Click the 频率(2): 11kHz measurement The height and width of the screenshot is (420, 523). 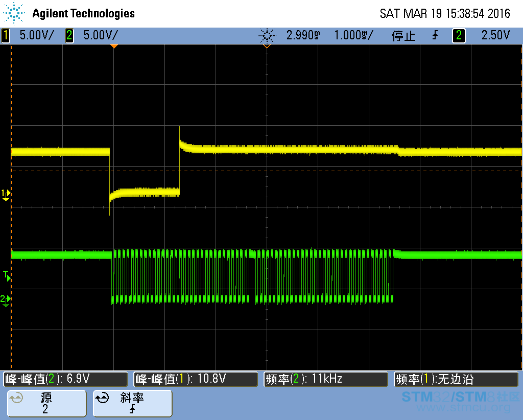(x=326, y=379)
